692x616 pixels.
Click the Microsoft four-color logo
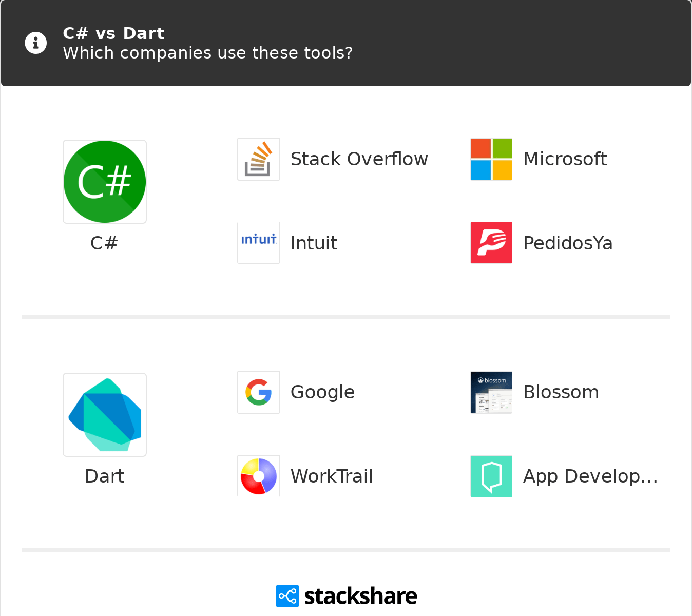tap(492, 159)
